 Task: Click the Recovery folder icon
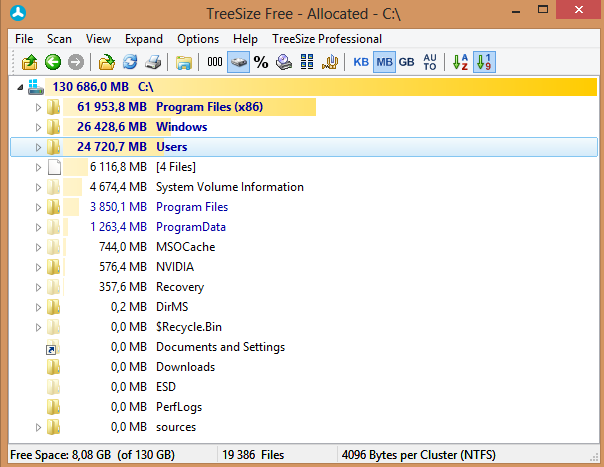pos(54,287)
